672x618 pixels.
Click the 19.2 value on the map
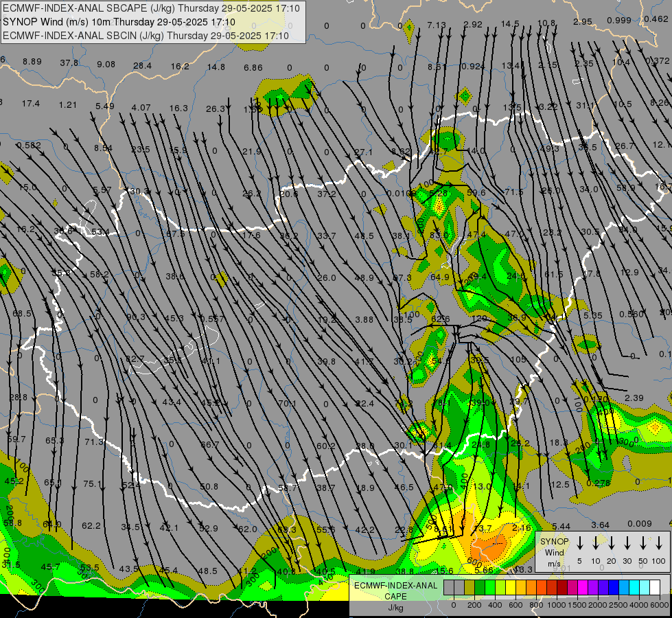[327, 319]
